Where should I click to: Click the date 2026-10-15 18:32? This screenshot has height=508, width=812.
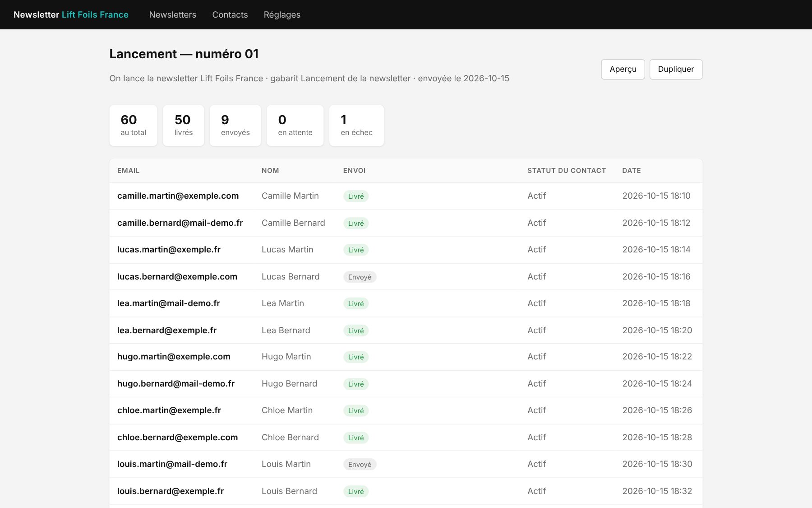coord(657,491)
